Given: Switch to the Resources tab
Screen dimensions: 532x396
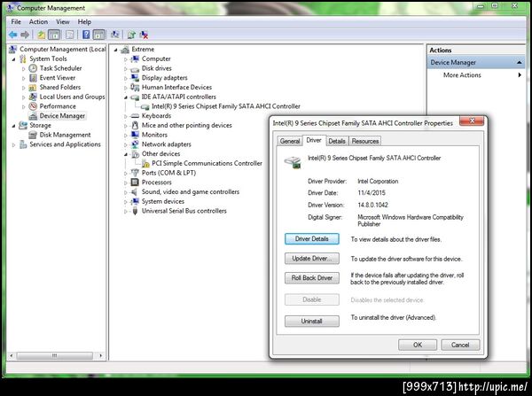Looking at the screenshot, I should click(x=365, y=141).
